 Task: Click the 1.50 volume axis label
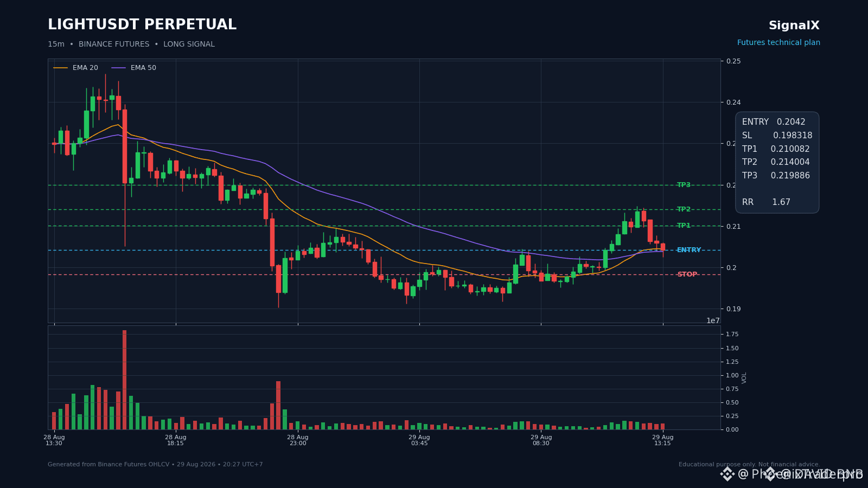(732, 348)
